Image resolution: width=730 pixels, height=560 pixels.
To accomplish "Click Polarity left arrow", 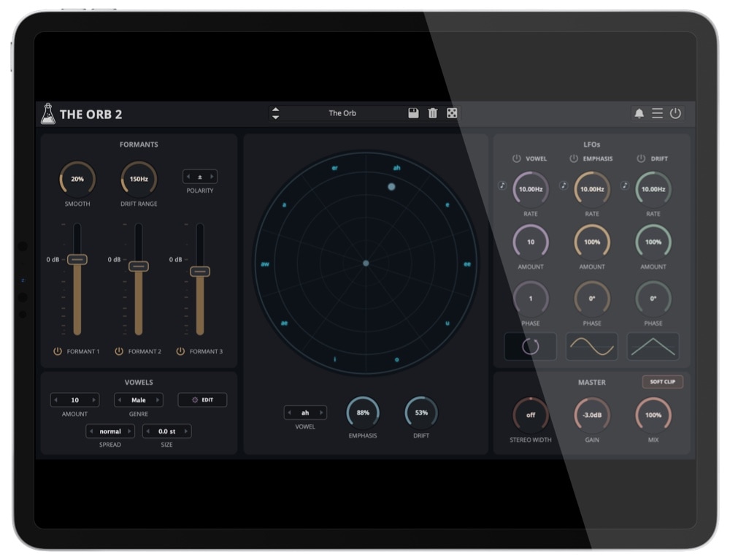I will point(188,177).
